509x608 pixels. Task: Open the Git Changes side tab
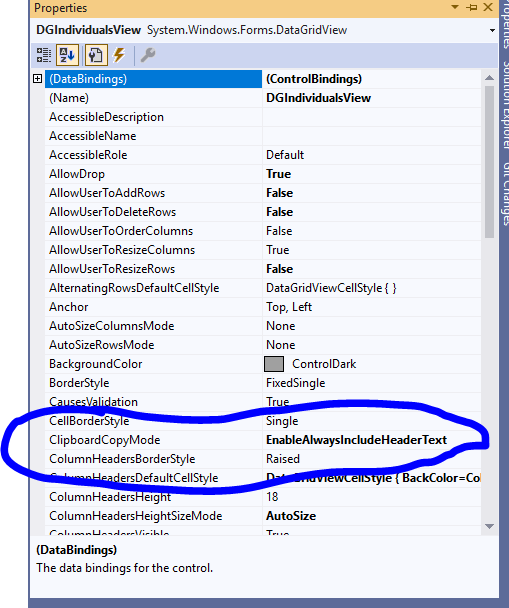505,194
